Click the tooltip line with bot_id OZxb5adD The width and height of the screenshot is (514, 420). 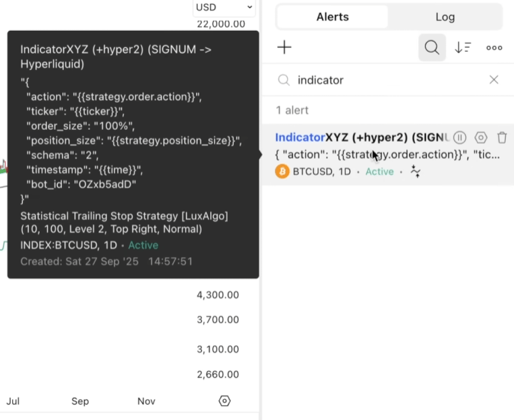pyautogui.click(x=82, y=184)
